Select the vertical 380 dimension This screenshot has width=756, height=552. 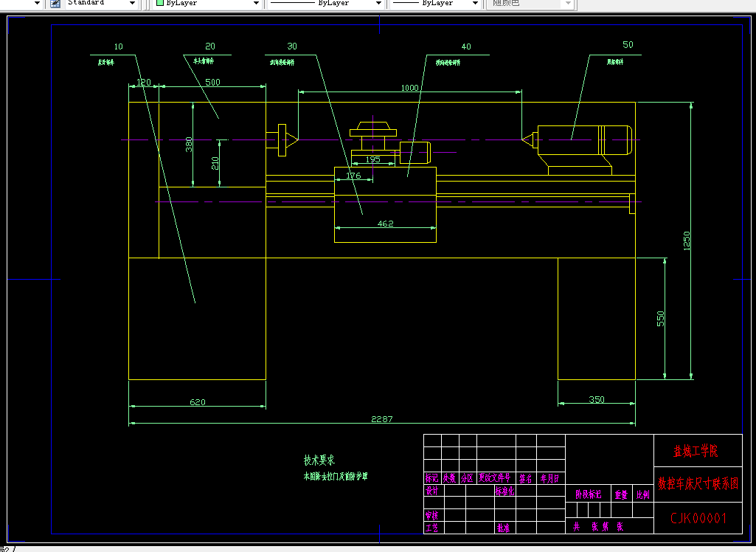(189, 145)
